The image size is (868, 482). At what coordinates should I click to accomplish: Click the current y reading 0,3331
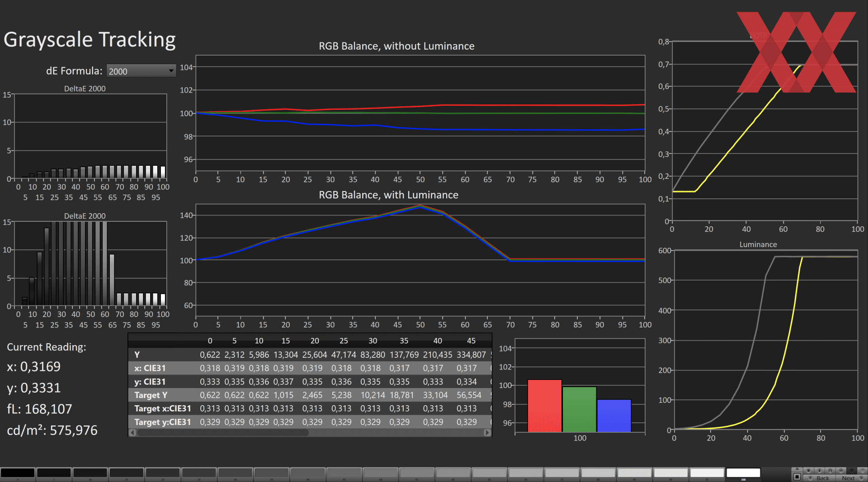pos(33,388)
